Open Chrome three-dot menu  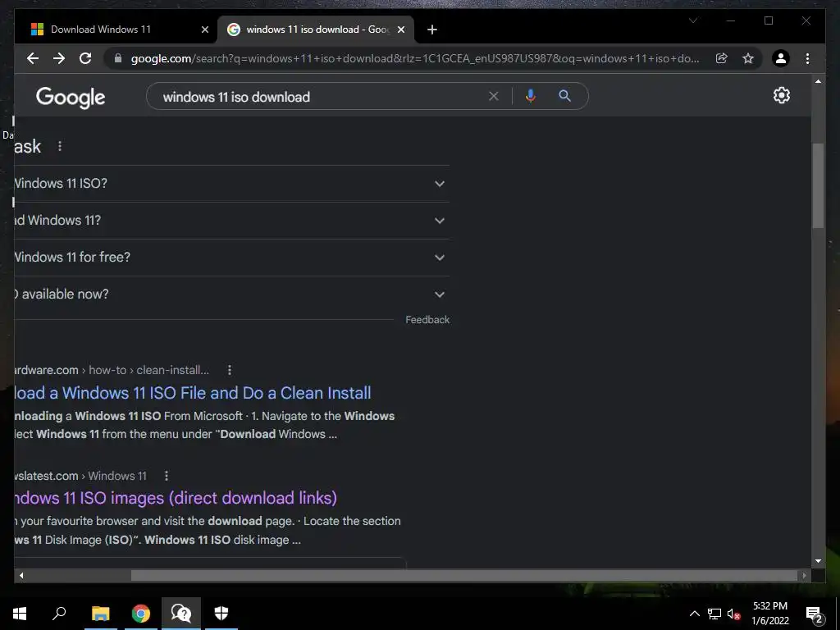807,58
